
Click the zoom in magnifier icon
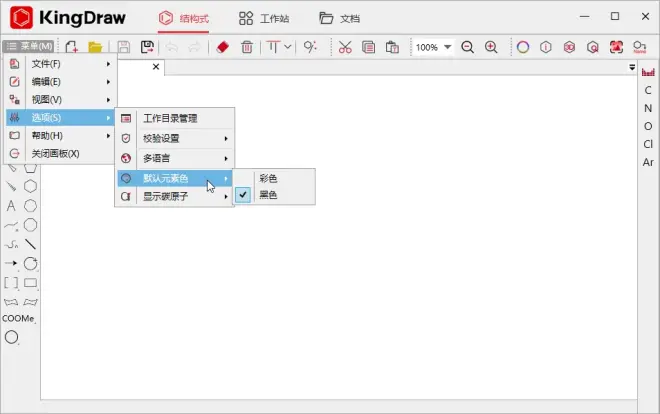coord(491,47)
